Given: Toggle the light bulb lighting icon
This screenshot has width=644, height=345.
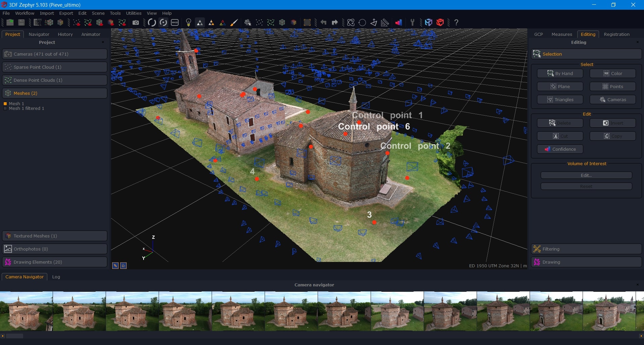Looking at the screenshot, I should click(x=189, y=22).
